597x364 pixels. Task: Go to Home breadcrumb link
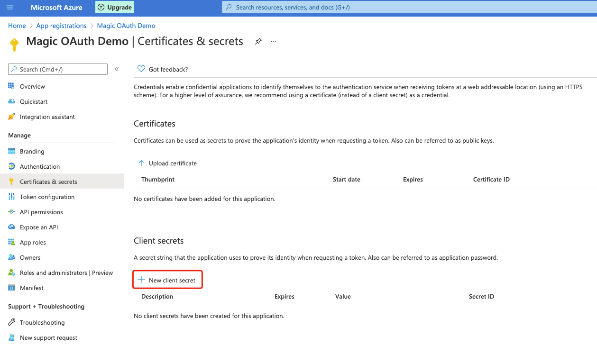click(x=17, y=26)
